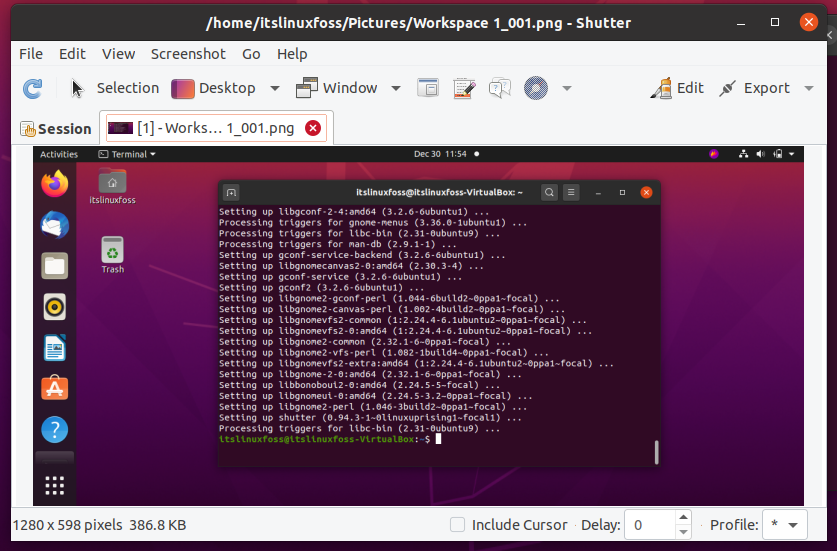Image resolution: width=837 pixels, height=551 pixels.
Task: Decrease the Delay with the down arrow
Action: click(683, 532)
